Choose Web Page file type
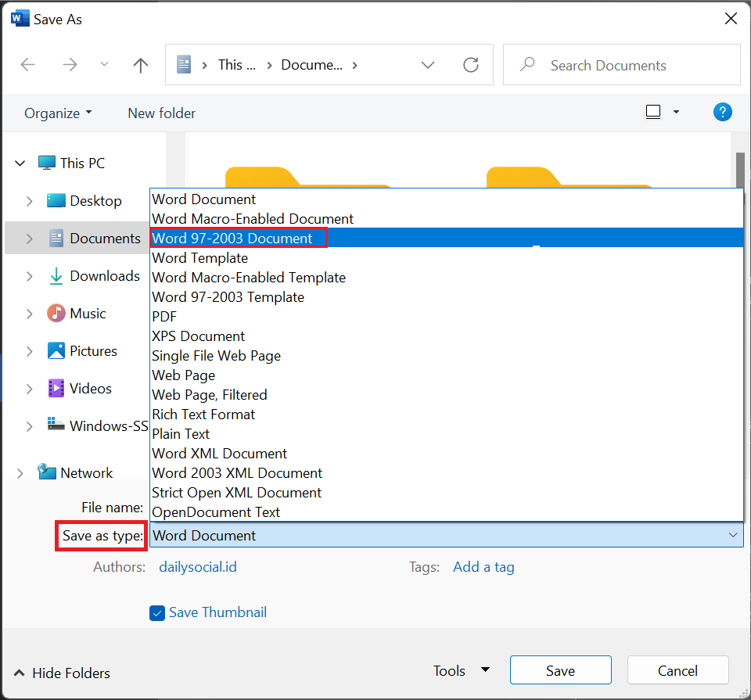This screenshot has width=751, height=700. (x=447, y=375)
